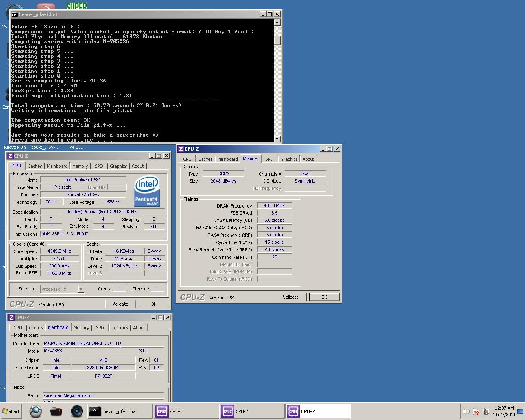Click the security alert shield tray icon
Viewport: 525px width, 420px height.
click(x=476, y=411)
